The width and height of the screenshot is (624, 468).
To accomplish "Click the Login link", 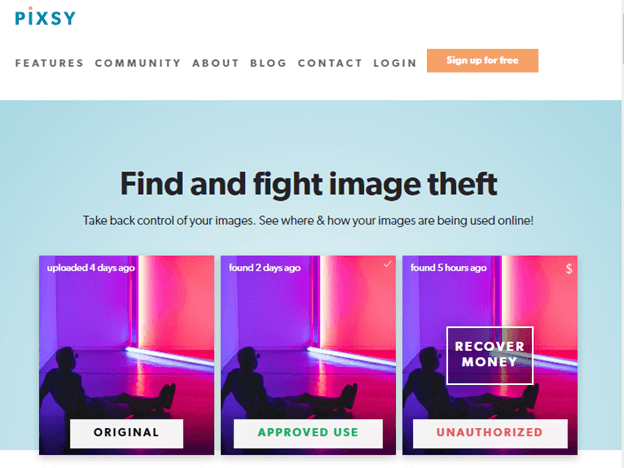I will pyautogui.click(x=395, y=63).
